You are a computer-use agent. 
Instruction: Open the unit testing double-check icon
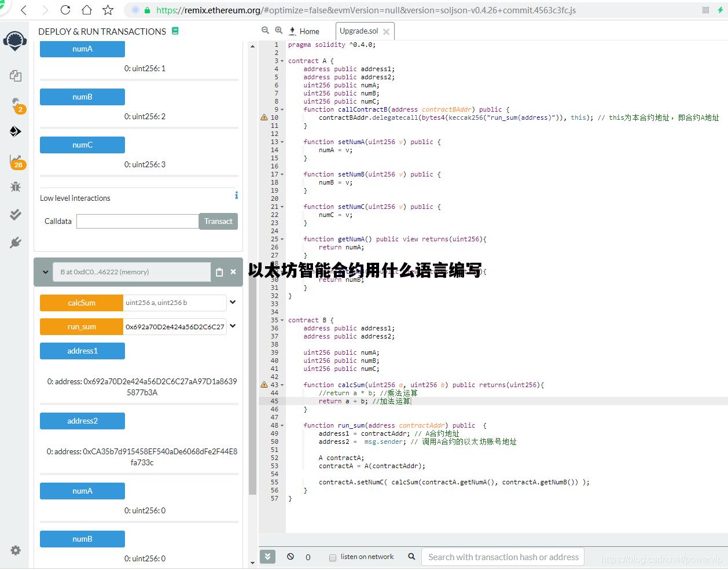point(16,214)
